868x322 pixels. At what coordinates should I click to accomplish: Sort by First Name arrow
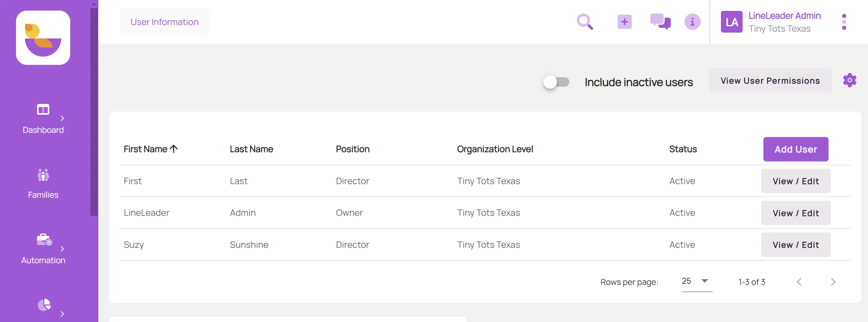click(x=174, y=149)
